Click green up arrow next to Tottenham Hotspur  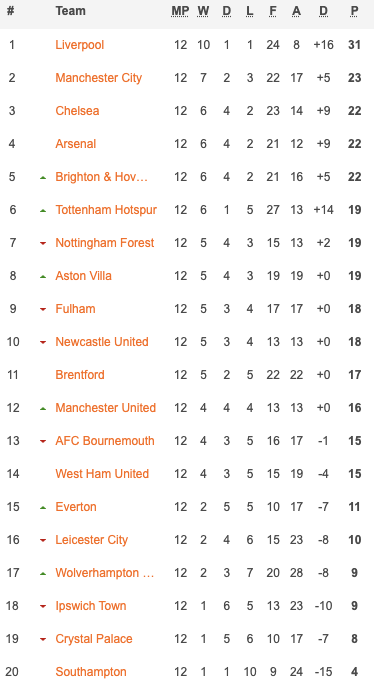(43, 211)
